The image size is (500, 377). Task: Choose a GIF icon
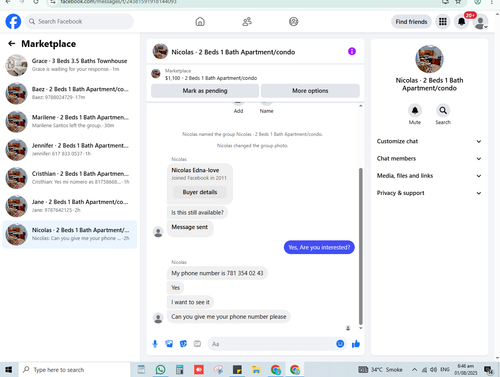[x=197, y=344]
